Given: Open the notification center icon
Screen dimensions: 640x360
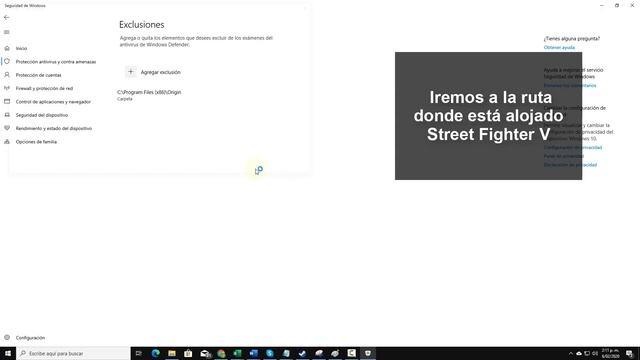Looking at the screenshot, I should point(629,353).
